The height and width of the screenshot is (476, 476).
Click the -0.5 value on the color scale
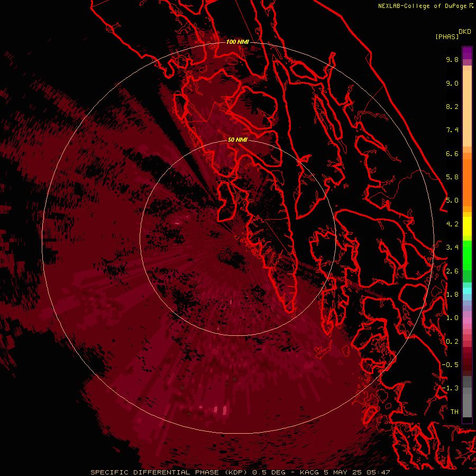[x=450, y=365]
